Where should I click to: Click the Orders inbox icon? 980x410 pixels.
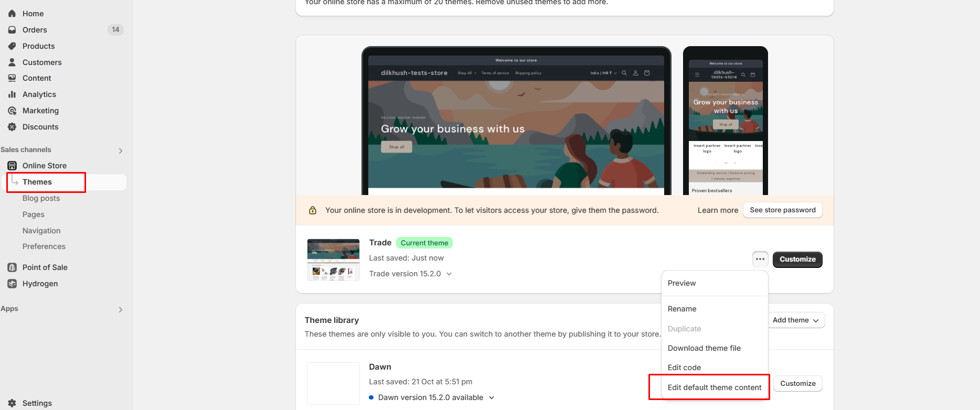click(x=12, y=30)
